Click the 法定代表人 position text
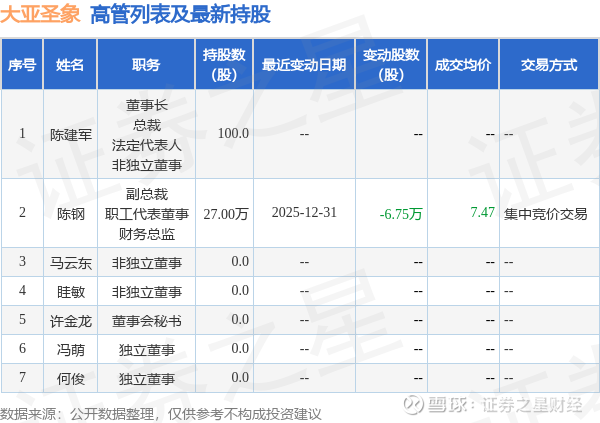Viewport: 600px width, 423px height. pyautogui.click(x=147, y=145)
